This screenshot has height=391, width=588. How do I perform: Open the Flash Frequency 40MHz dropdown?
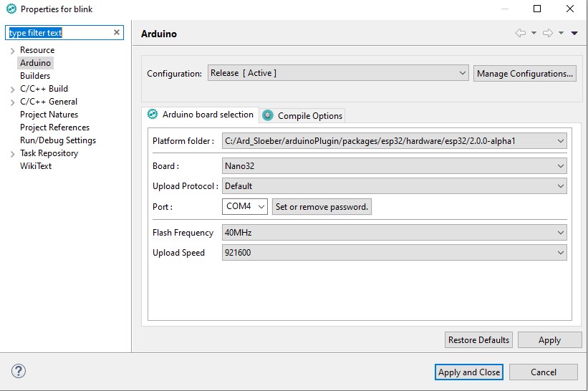click(x=394, y=233)
